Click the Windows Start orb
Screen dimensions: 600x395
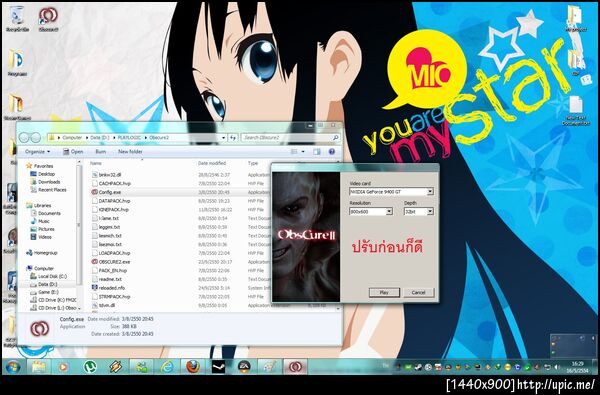[13, 367]
